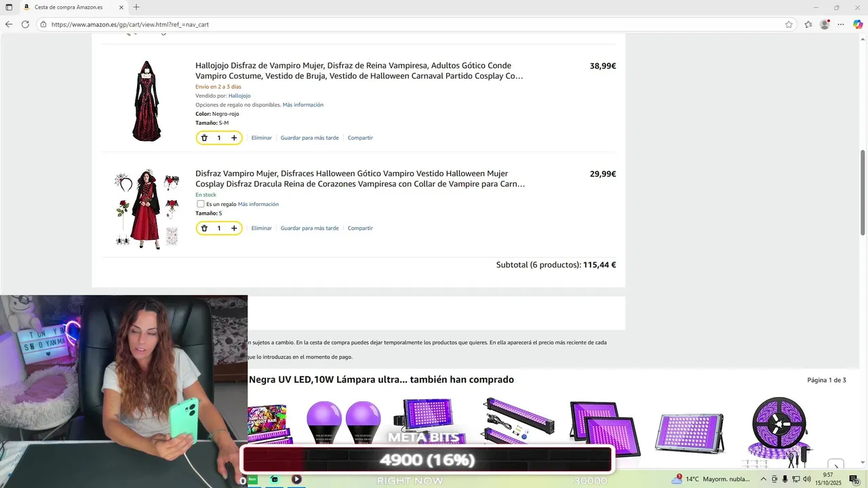Screen dimensions: 868x488
Task: Check the 'Es un regalo' checkbox
Action: 201,204
